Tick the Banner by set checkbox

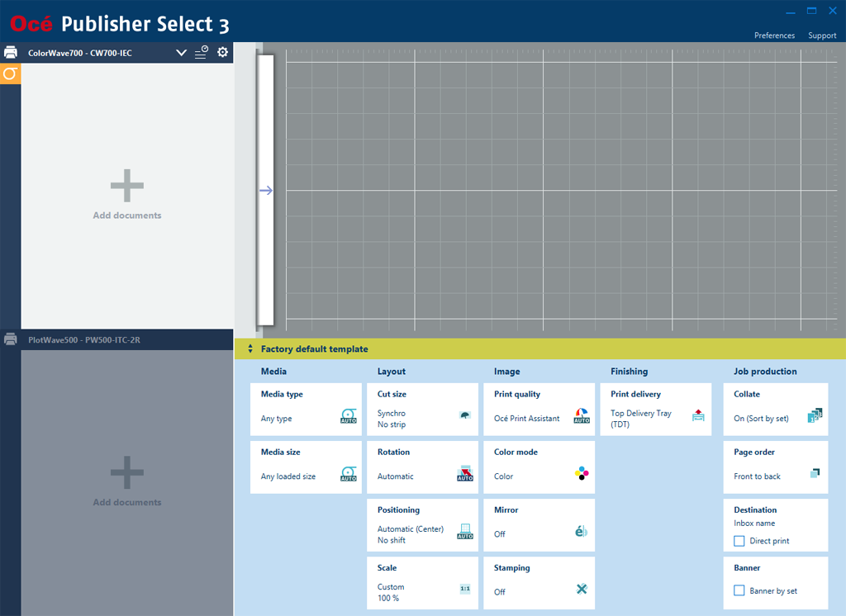pyautogui.click(x=739, y=590)
